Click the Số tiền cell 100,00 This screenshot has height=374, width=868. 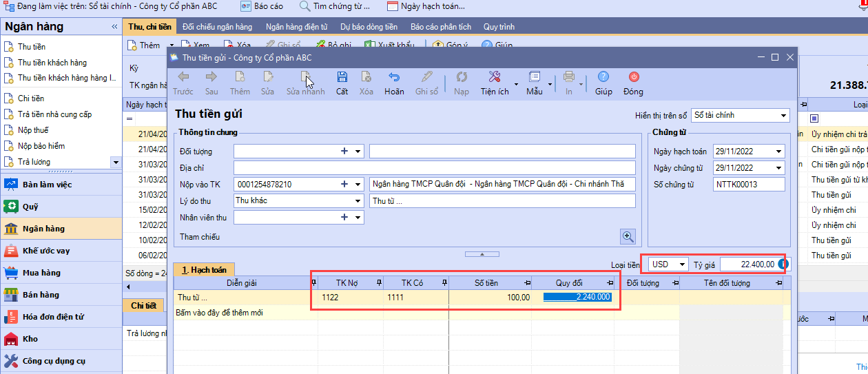(x=490, y=298)
